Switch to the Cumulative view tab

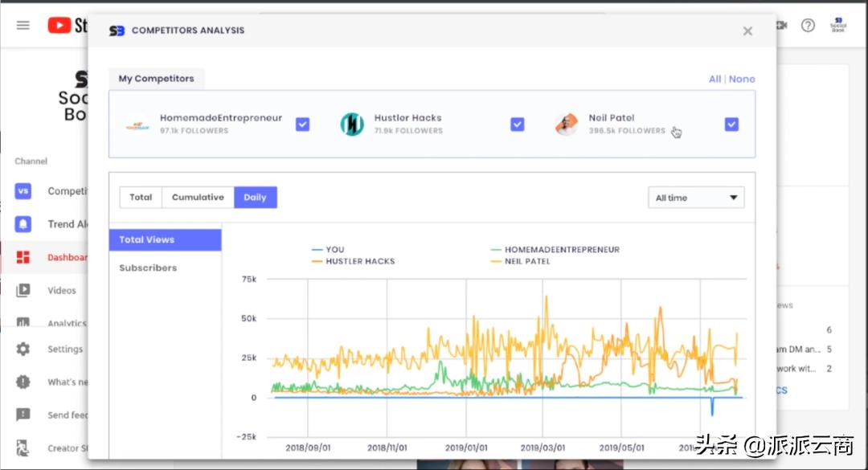pyautogui.click(x=198, y=198)
